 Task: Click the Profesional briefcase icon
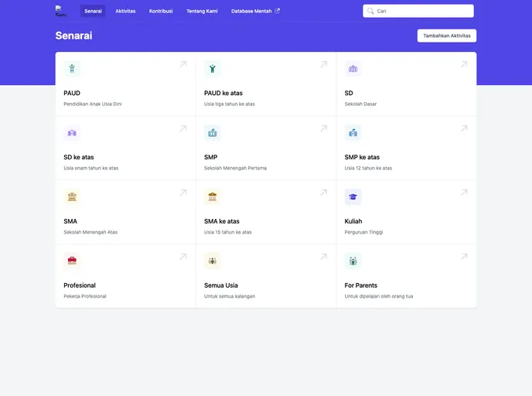pyautogui.click(x=72, y=261)
